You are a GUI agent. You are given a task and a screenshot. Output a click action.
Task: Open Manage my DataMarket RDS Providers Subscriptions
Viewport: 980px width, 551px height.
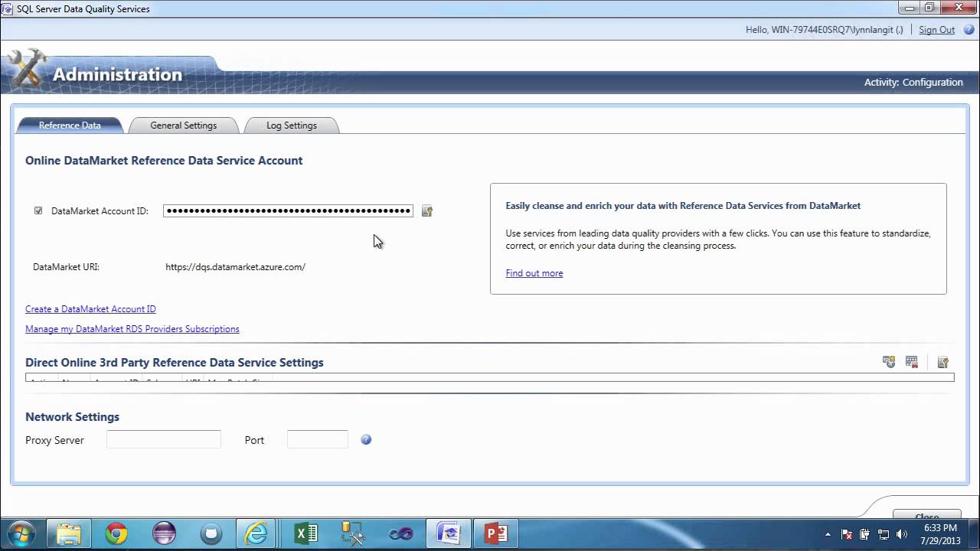132,329
